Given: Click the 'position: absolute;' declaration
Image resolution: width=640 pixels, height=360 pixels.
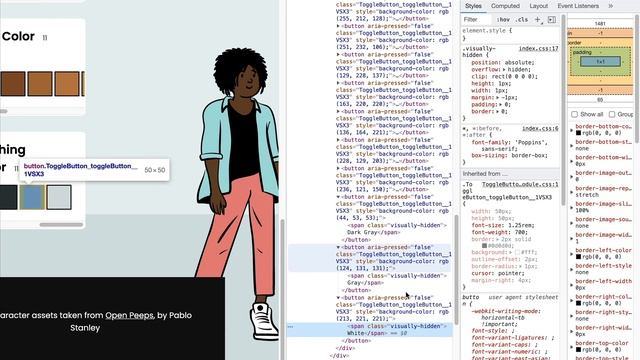Looking at the screenshot, I should pyautogui.click(x=503, y=63).
